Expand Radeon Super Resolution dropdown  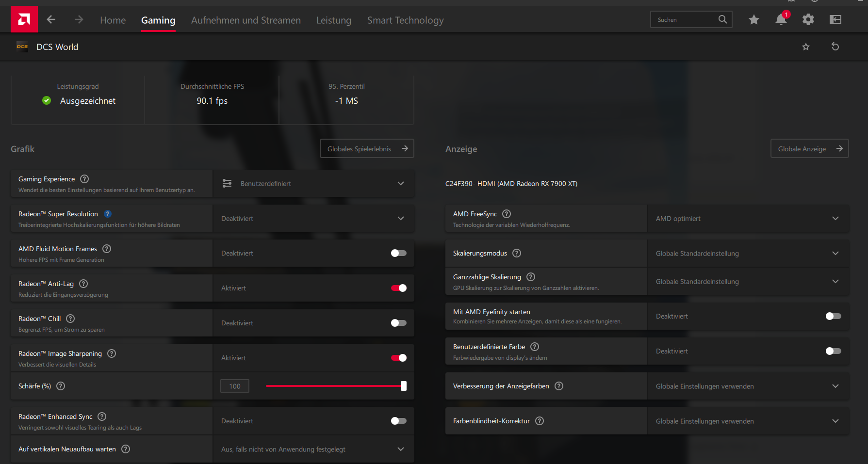coord(313,218)
